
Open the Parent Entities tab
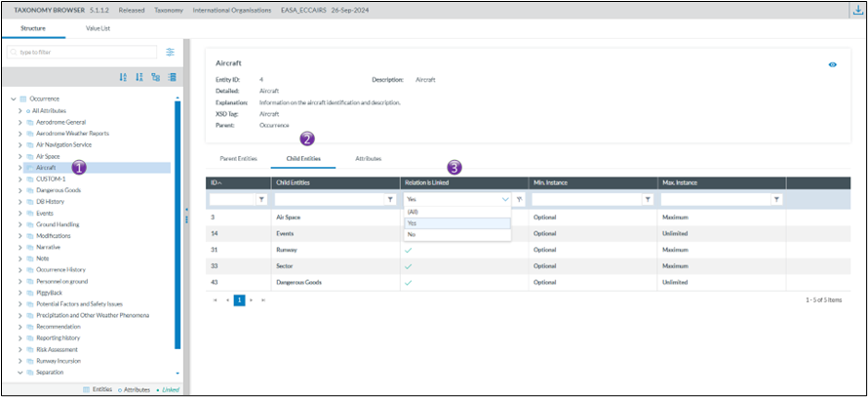238,157
